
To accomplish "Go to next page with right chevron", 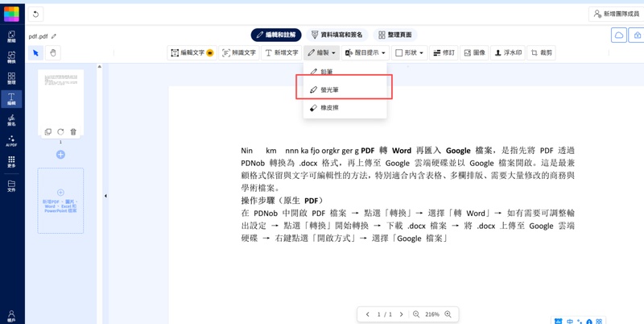I will coord(401,314).
